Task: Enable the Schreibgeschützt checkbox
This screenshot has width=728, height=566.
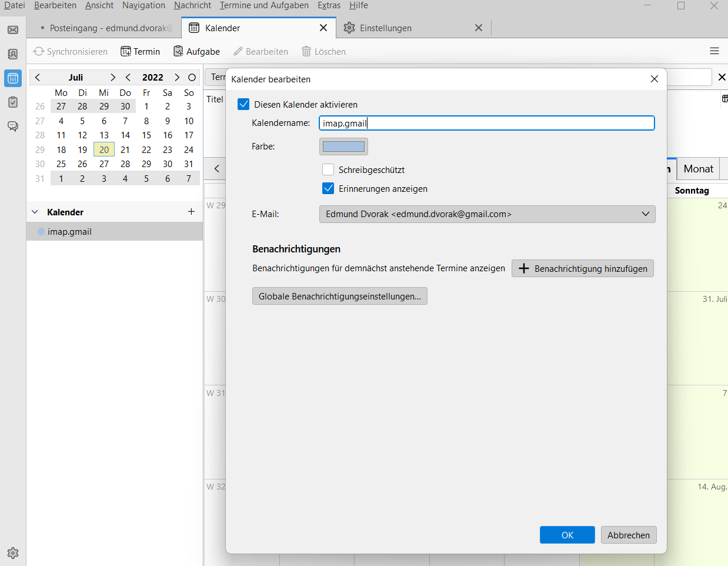Action: click(x=328, y=170)
